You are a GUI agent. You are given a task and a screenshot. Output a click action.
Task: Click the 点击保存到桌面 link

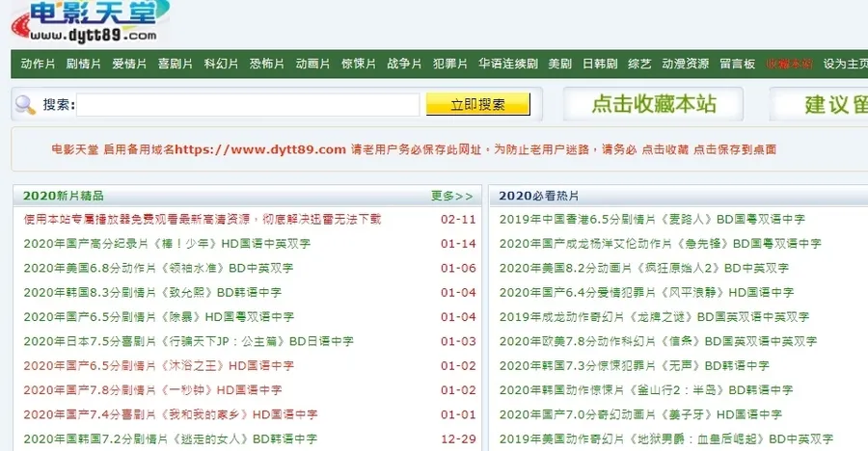point(735,149)
